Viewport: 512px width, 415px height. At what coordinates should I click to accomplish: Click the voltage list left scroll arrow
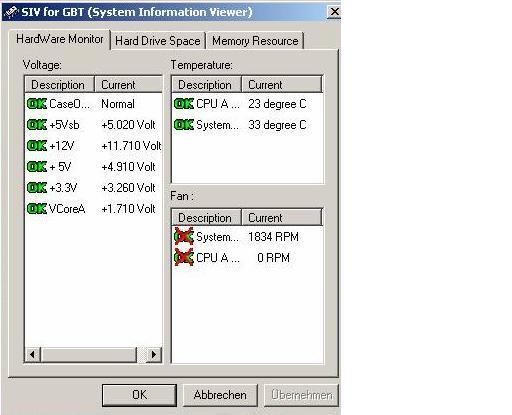pyautogui.click(x=33, y=354)
